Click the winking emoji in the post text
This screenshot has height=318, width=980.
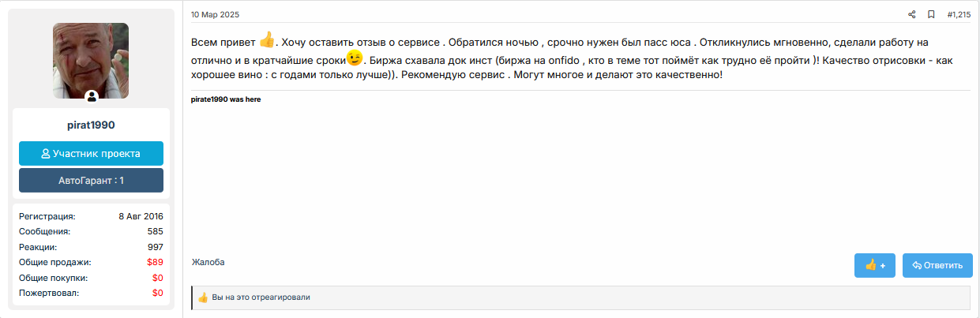355,58
